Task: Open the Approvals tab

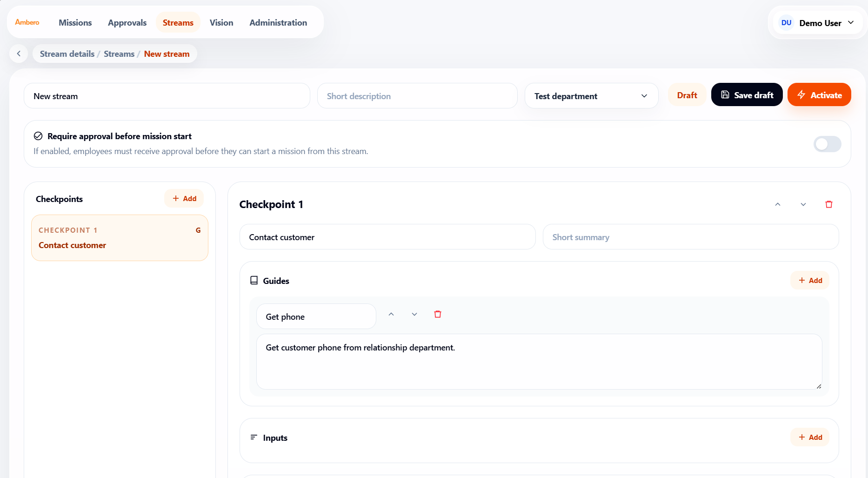Action: [127, 22]
